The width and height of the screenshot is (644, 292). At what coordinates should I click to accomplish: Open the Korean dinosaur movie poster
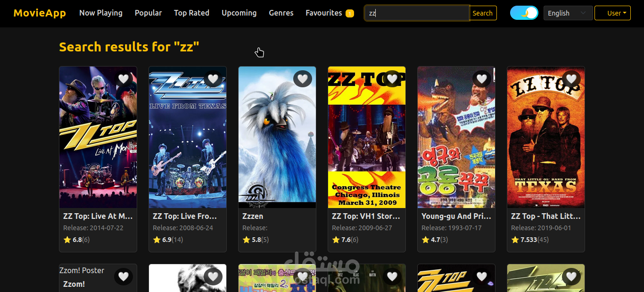click(x=456, y=137)
